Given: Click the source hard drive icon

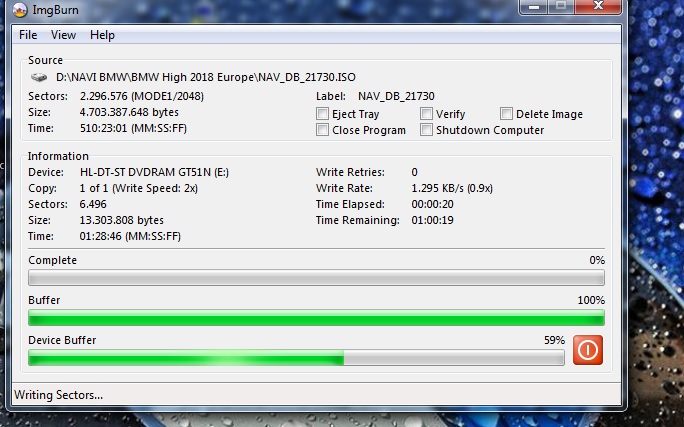Looking at the screenshot, I should coord(39,77).
